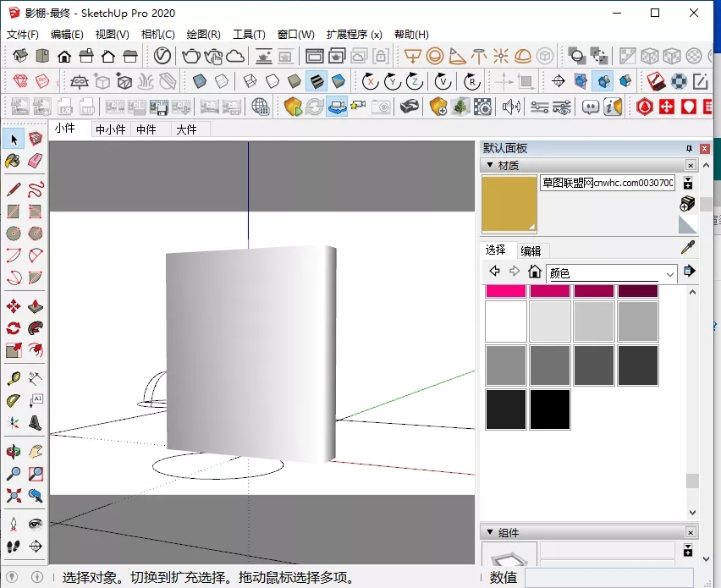Toggle X-ray face style
This screenshot has width=721, height=588.
[199, 81]
